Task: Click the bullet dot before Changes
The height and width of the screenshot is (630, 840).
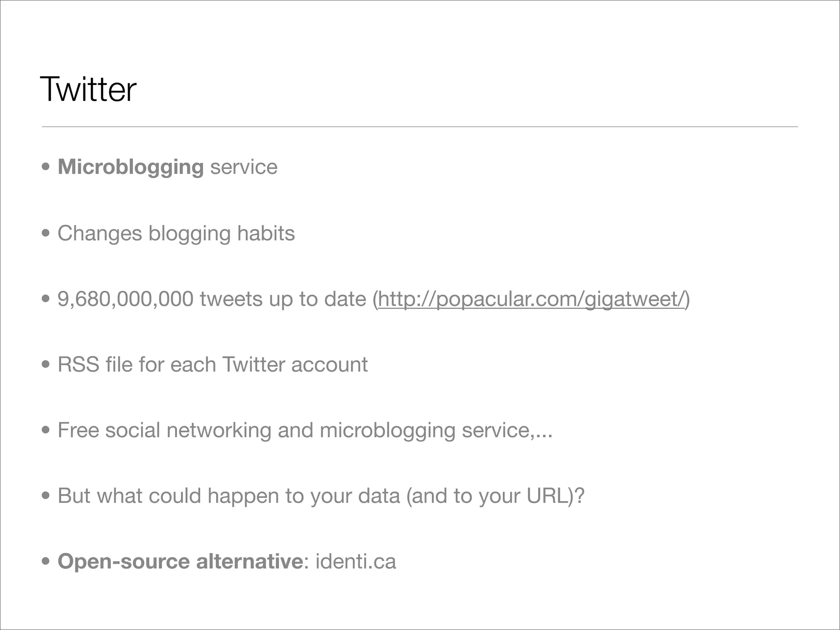Action: click(46, 233)
